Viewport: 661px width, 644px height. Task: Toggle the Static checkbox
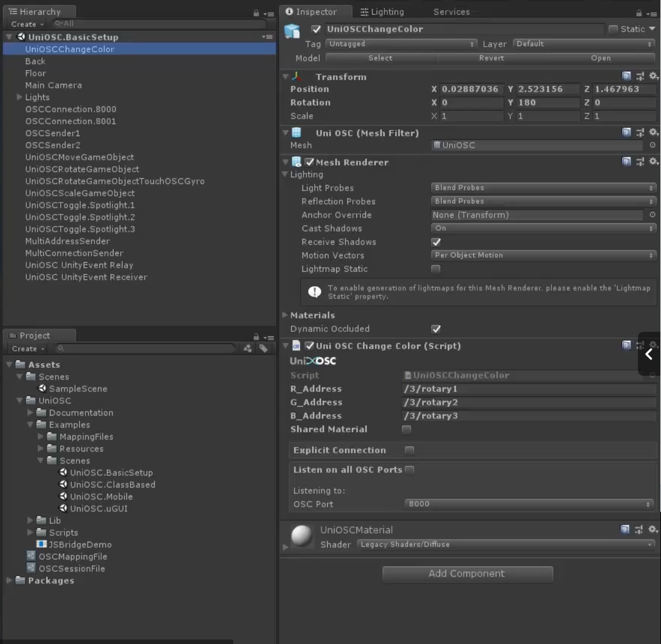613,29
